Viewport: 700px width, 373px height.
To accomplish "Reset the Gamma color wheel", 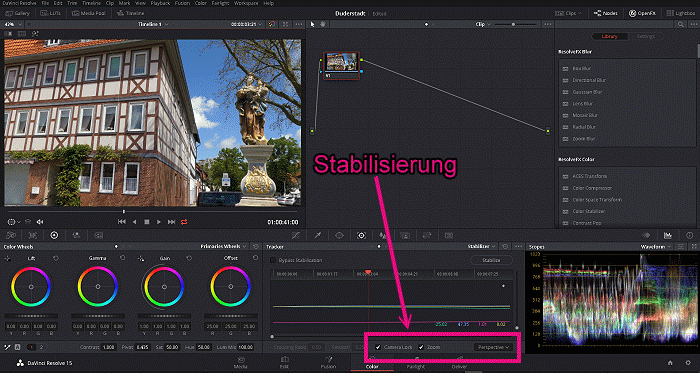I will click(123, 258).
